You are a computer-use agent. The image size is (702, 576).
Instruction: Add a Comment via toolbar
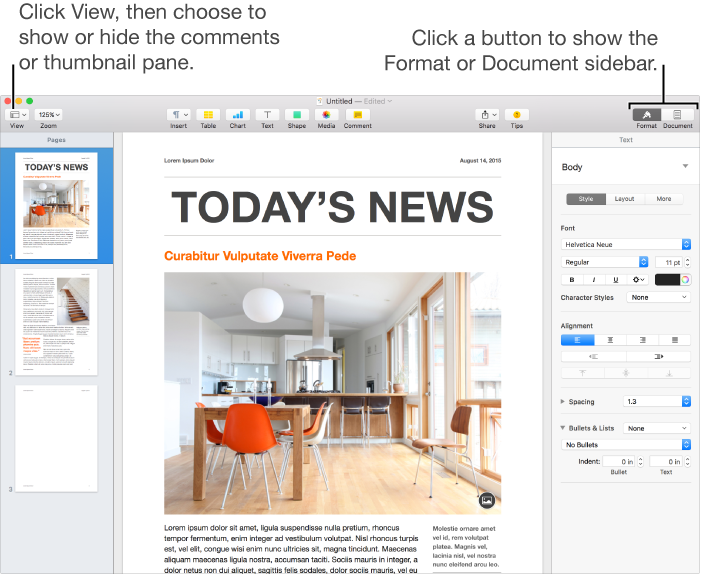pos(357,115)
